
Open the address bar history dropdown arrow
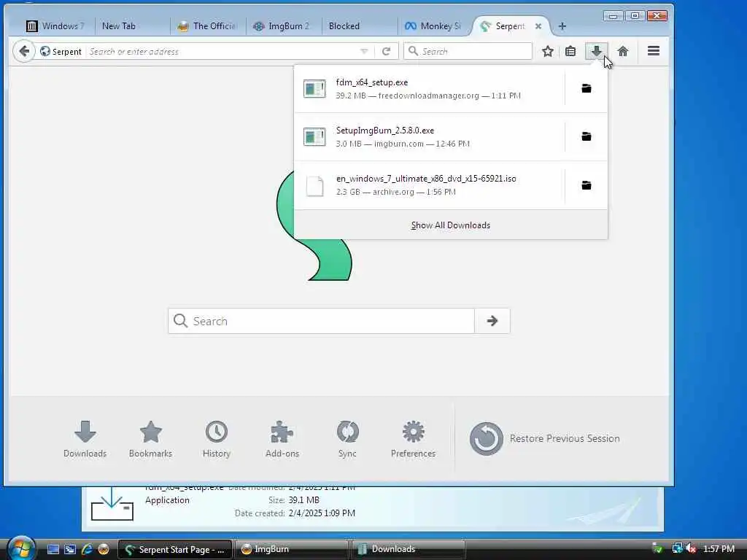[x=364, y=51]
